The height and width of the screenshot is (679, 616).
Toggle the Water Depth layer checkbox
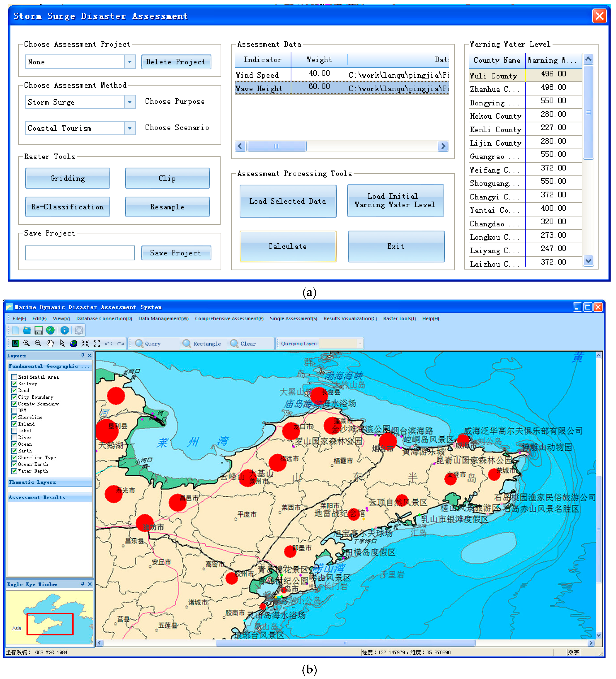click(14, 471)
